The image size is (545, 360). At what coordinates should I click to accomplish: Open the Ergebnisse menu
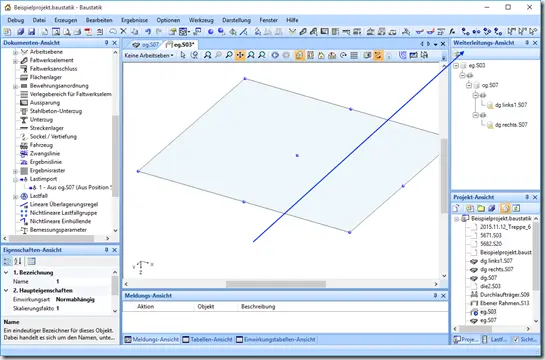coord(134,20)
